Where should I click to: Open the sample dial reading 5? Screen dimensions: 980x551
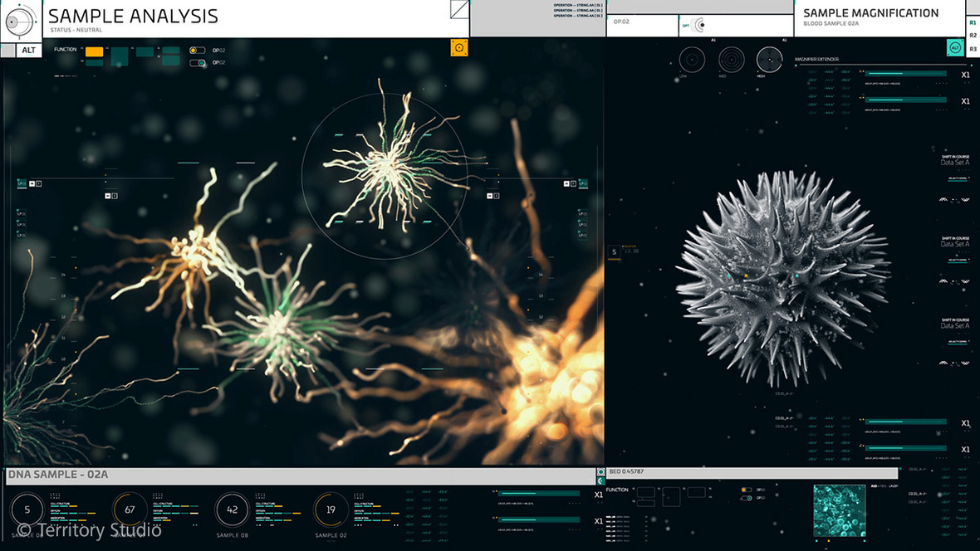click(27, 510)
